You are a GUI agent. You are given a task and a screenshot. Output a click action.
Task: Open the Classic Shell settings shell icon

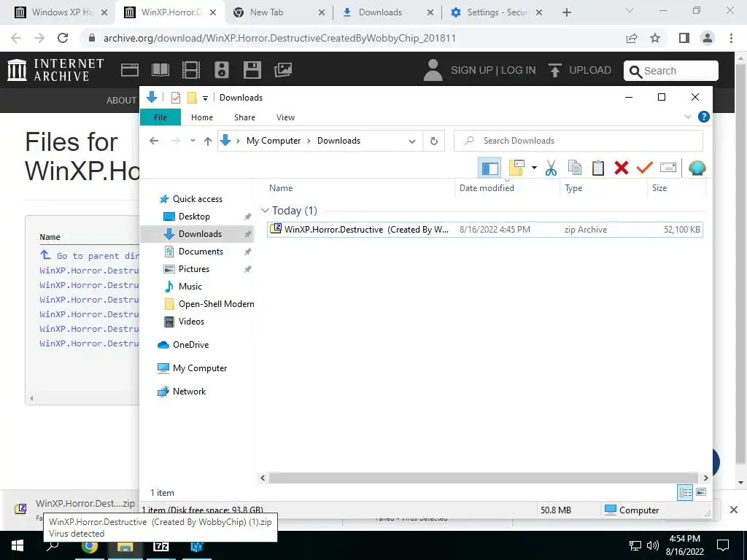(x=697, y=168)
